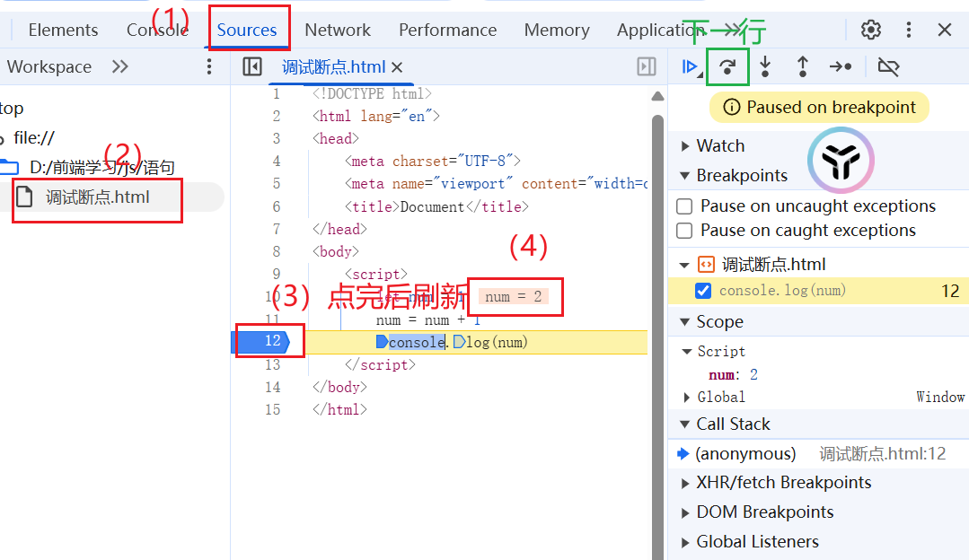This screenshot has width=969, height=560.
Task: Open DevTools settings gear
Action: [x=871, y=30]
